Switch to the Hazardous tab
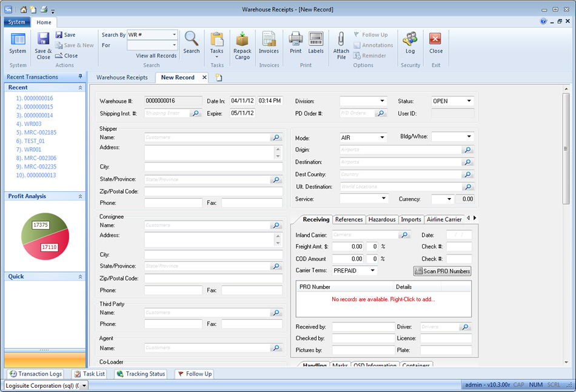Screen dimensions: 576x392 382,219
